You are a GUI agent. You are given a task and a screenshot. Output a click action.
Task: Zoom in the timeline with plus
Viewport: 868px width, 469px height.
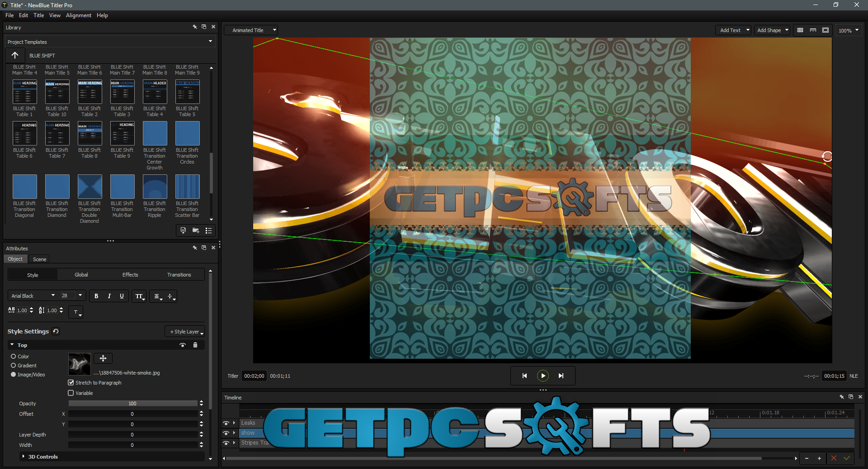click(819, 458)
